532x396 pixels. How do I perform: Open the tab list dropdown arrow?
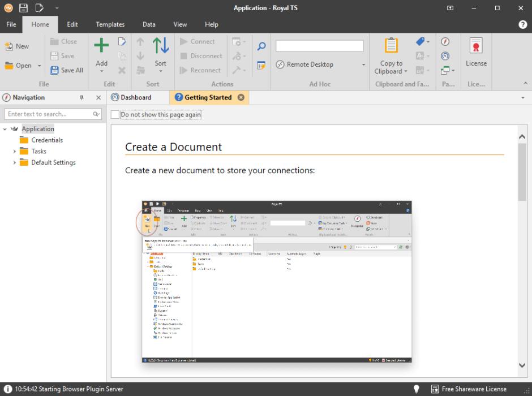[x=523, y=98]
